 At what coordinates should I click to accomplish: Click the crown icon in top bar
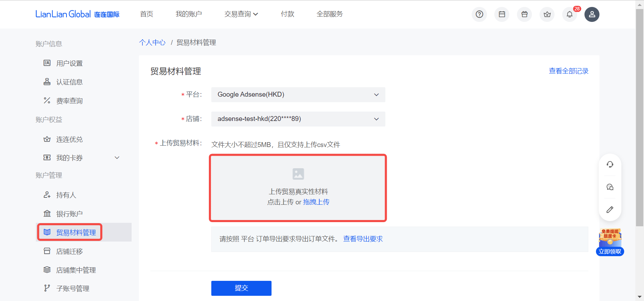[547, 14]
